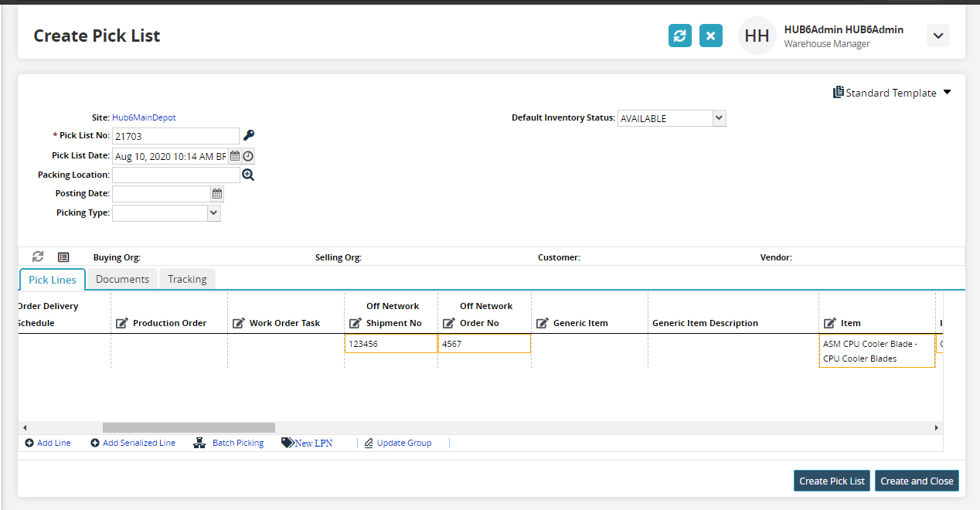Click the Packing Location search magnifier icon
Viewport: 980px width, 510px height.
point(248,175)
